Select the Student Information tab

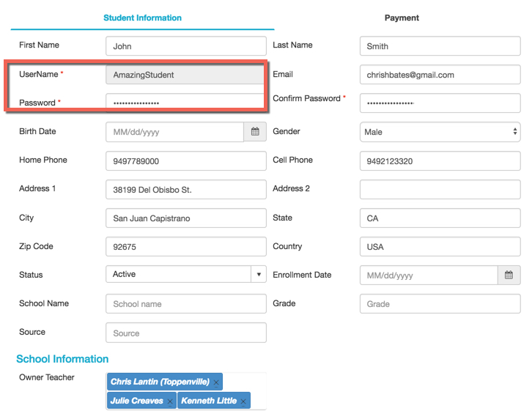coord(142,18)
